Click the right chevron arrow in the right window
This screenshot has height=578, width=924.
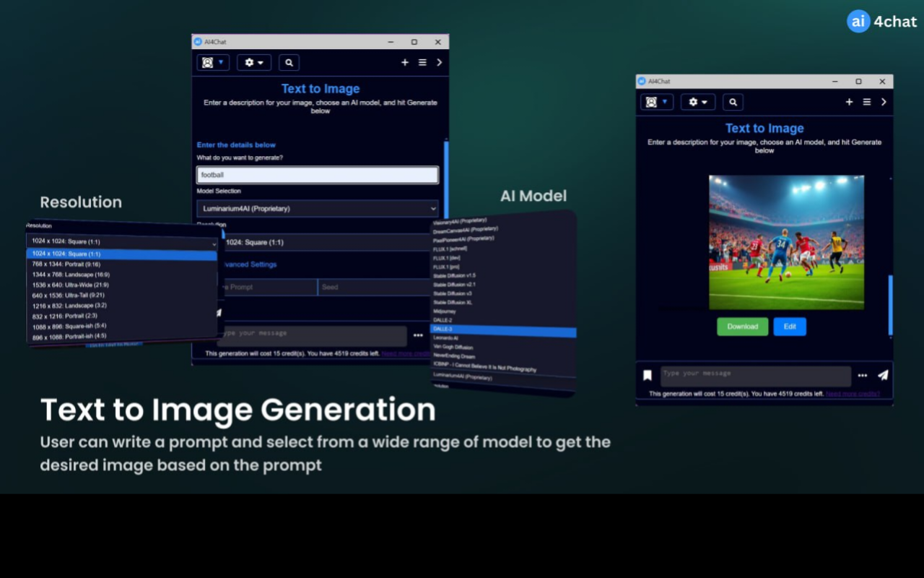point(883,102)
